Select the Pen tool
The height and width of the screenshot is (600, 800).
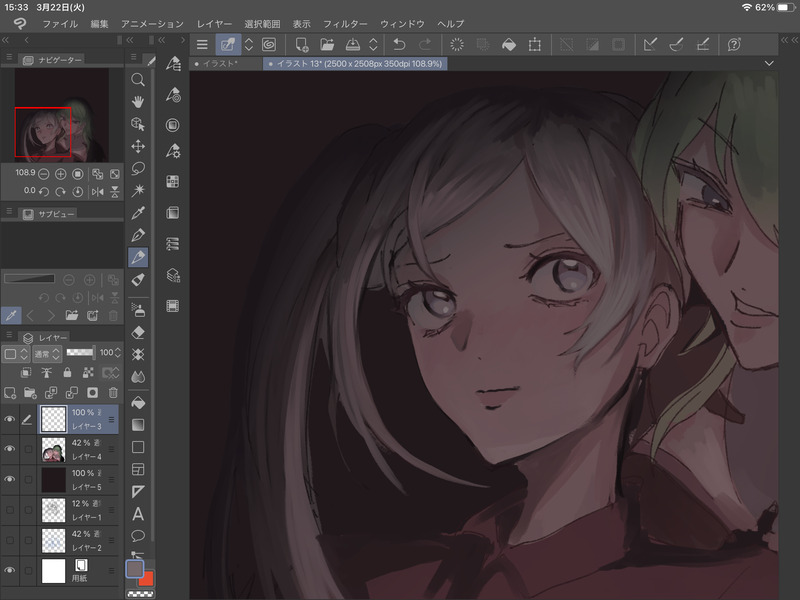click(138, 235)
